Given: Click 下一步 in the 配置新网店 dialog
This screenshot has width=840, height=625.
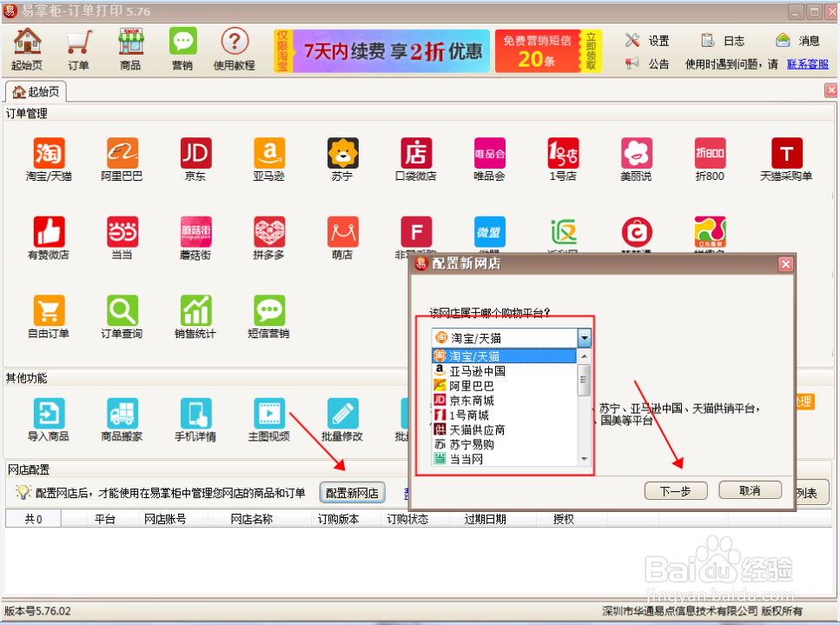Looking at the screenshot, I should (676, 491).
